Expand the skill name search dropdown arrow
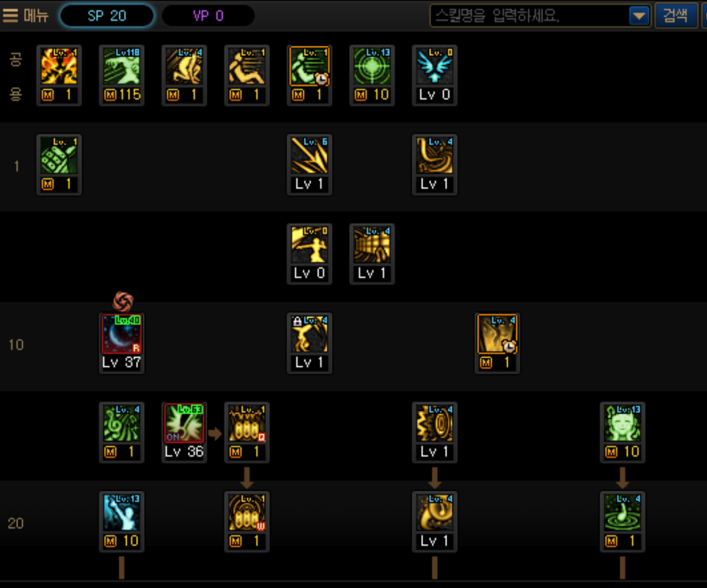The height and width of the screenshot is (588, 707). coord(639,16)
